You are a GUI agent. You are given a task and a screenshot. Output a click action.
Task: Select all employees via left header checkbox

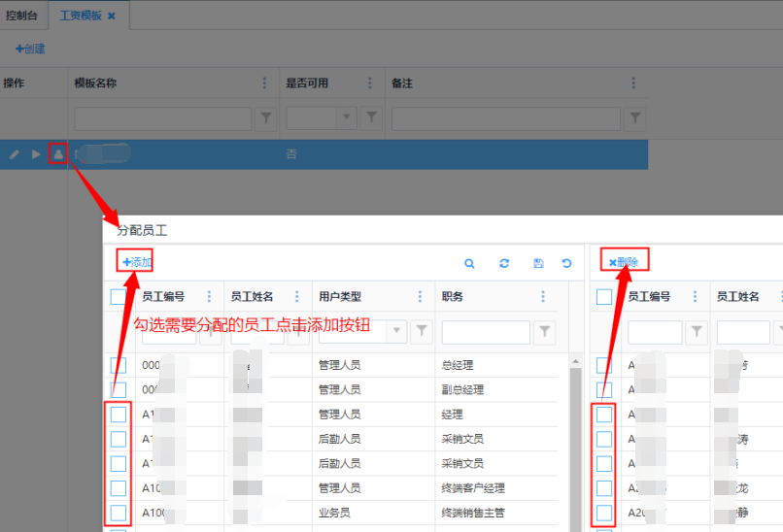click(x=119, y=297)
